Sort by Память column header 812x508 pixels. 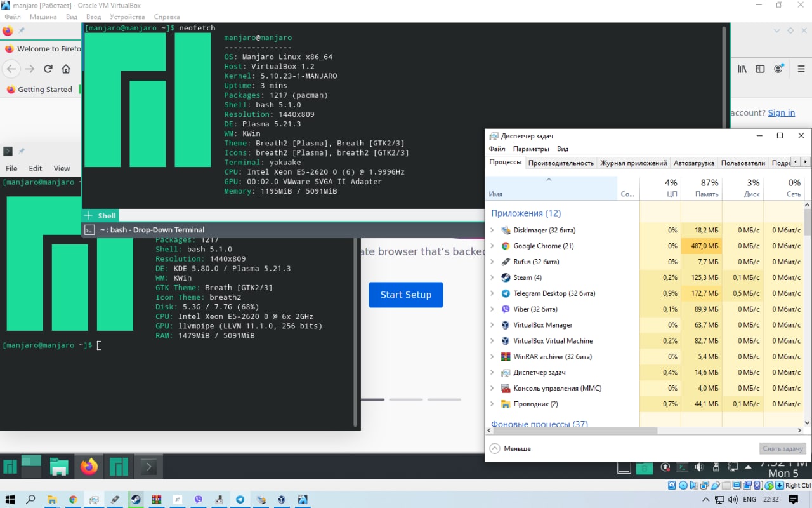click(x=701, y=189)
